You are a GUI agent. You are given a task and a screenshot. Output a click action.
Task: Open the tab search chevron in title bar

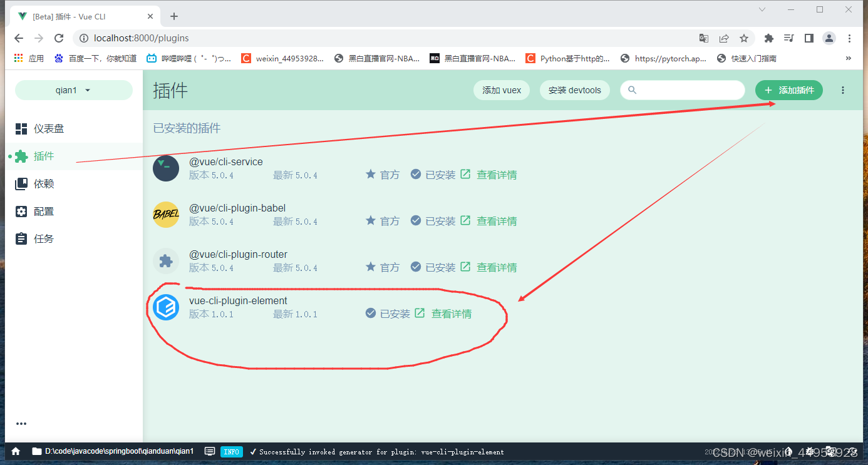[x=762, y=9]
